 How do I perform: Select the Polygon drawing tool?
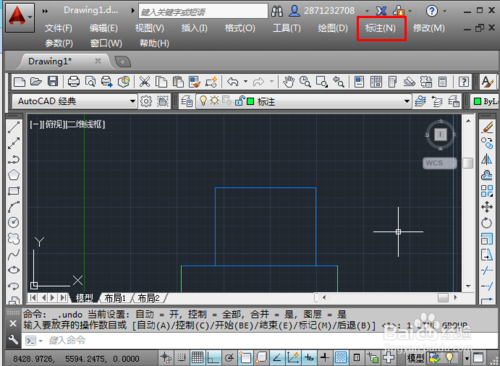14,175
